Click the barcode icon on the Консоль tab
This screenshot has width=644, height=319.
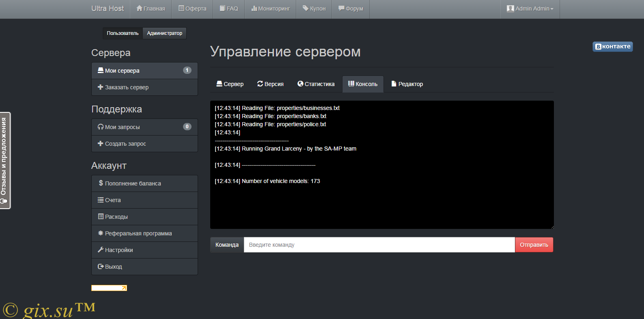point(351,84)
